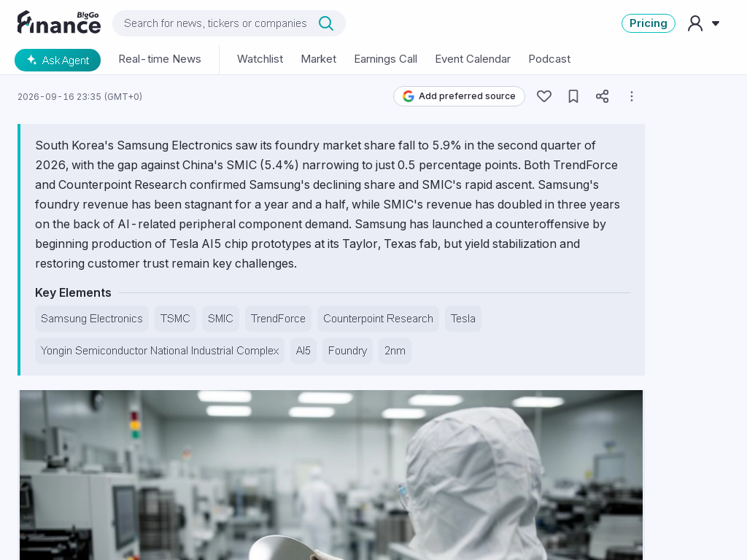Open the user account icon
The width and height of the screenshot is (747, 560).
tap(695, 23)
